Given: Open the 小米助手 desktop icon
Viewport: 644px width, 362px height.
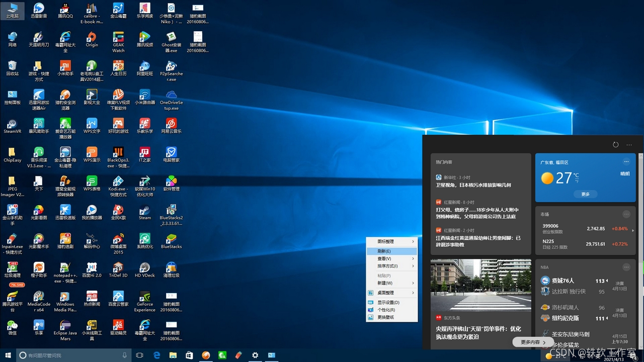Looking at the screenshot, I should pos(65,68).
